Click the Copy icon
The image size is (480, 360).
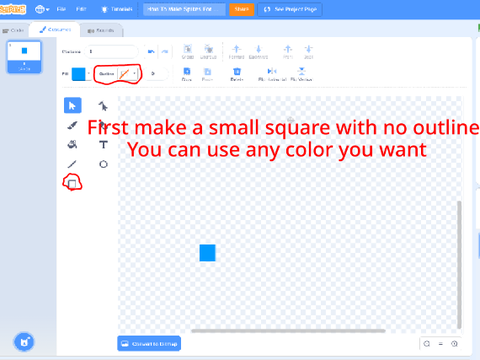coord(187,74)
